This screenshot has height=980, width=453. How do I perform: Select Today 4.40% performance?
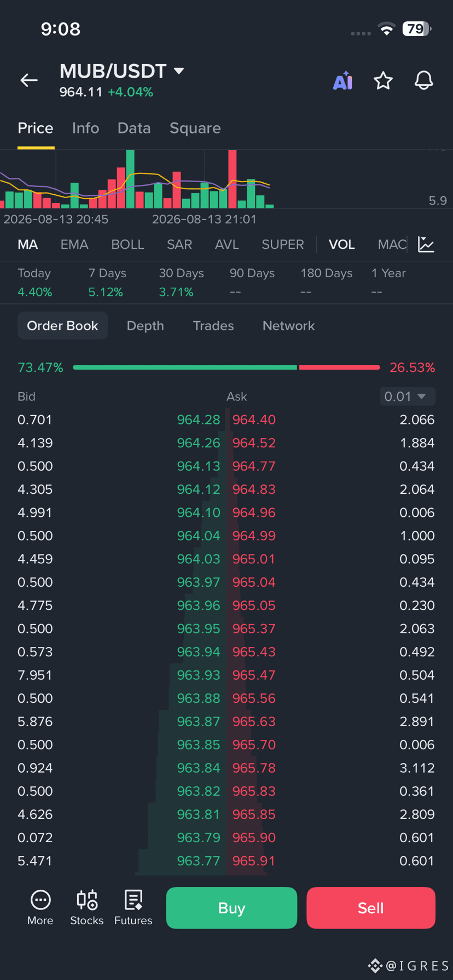(35, 282)
